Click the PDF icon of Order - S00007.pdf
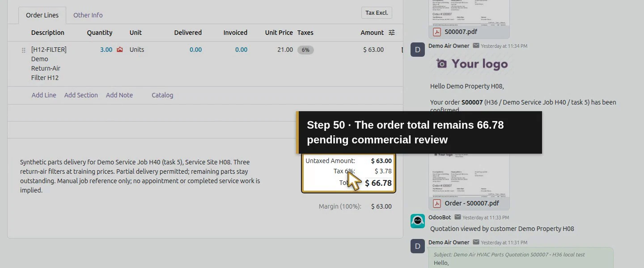 [x=436, y=203]
